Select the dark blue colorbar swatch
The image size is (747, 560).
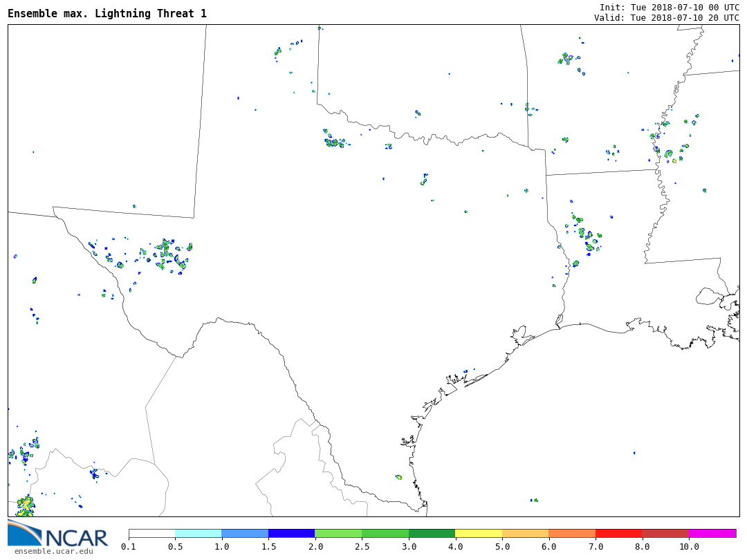tap(291, 534)
